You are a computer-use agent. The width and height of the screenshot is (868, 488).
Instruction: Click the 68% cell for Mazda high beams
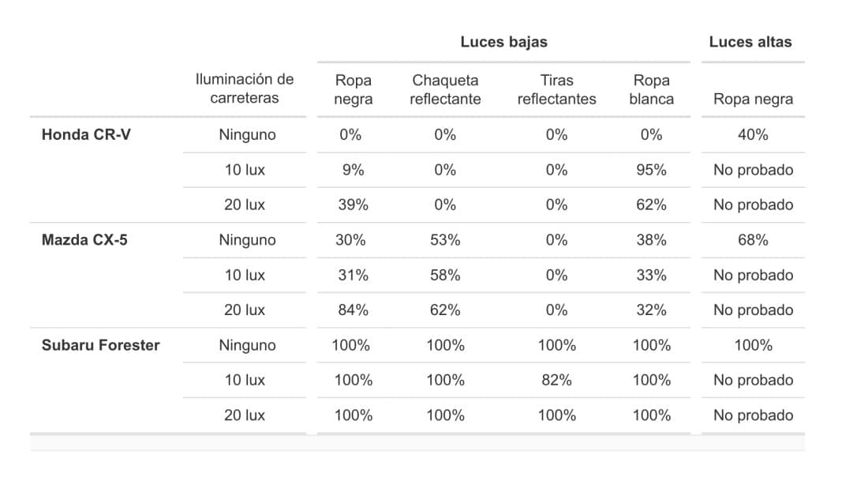753,240
